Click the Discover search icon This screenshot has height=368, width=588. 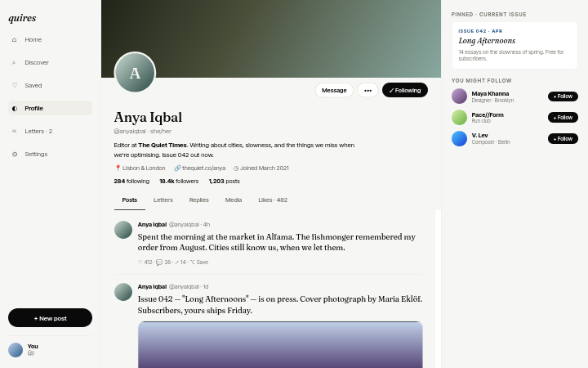14,63
